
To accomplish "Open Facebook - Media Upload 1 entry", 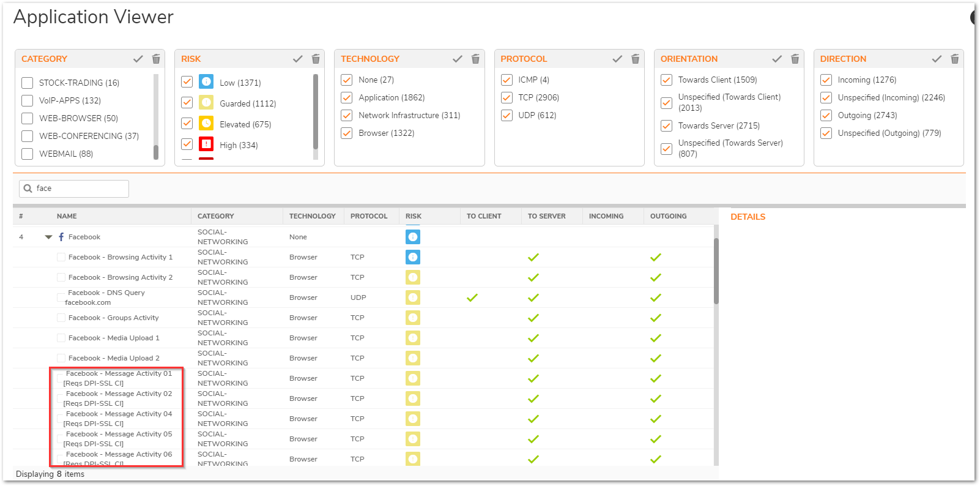I will tap(114, 338).
